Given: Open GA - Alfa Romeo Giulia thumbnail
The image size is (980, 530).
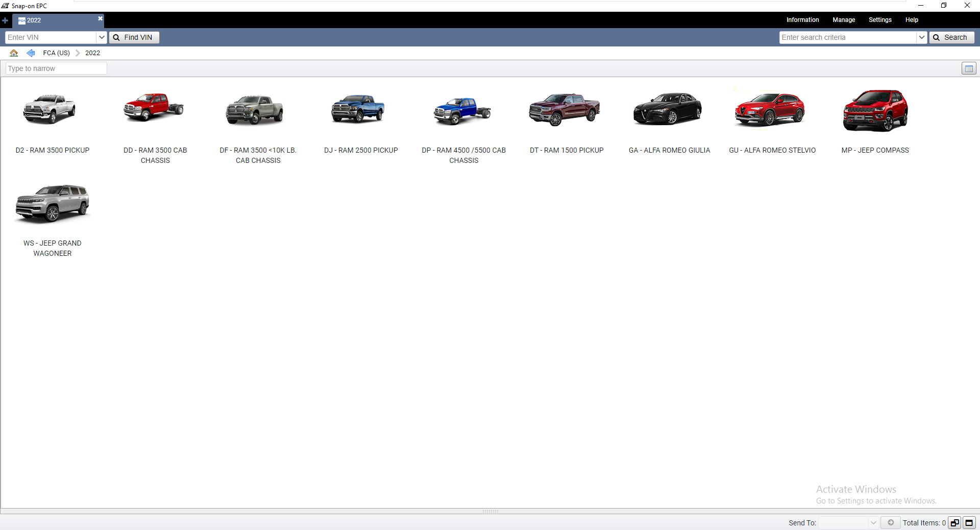Looking at the screenshot, I should [x=668, y=108].
